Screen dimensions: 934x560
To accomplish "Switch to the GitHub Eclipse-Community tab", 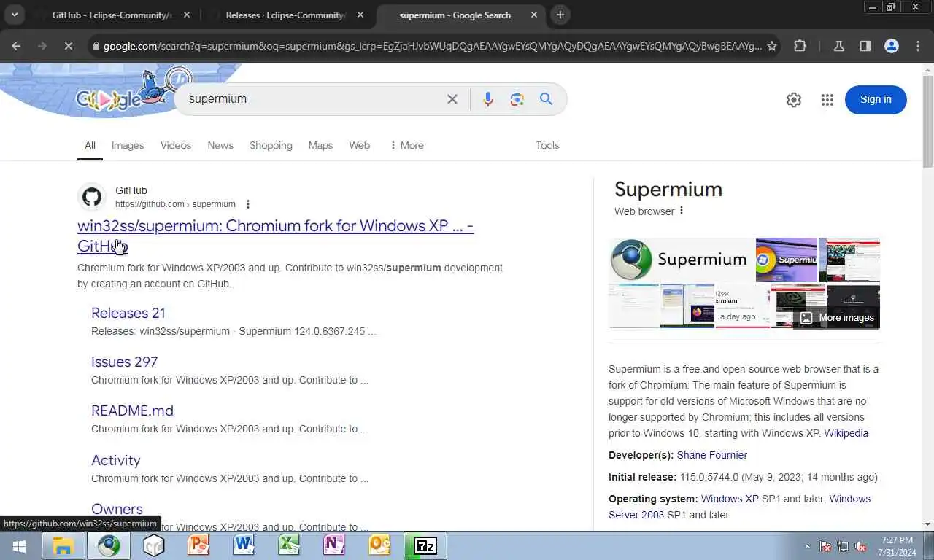I will [x=112, y=15].
